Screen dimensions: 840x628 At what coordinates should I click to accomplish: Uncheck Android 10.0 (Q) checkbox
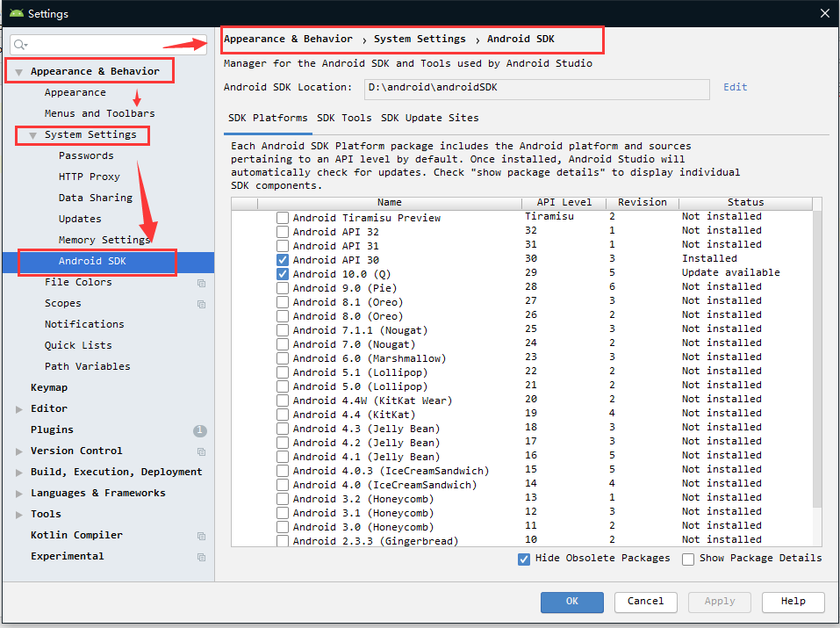tap(283, 274)
